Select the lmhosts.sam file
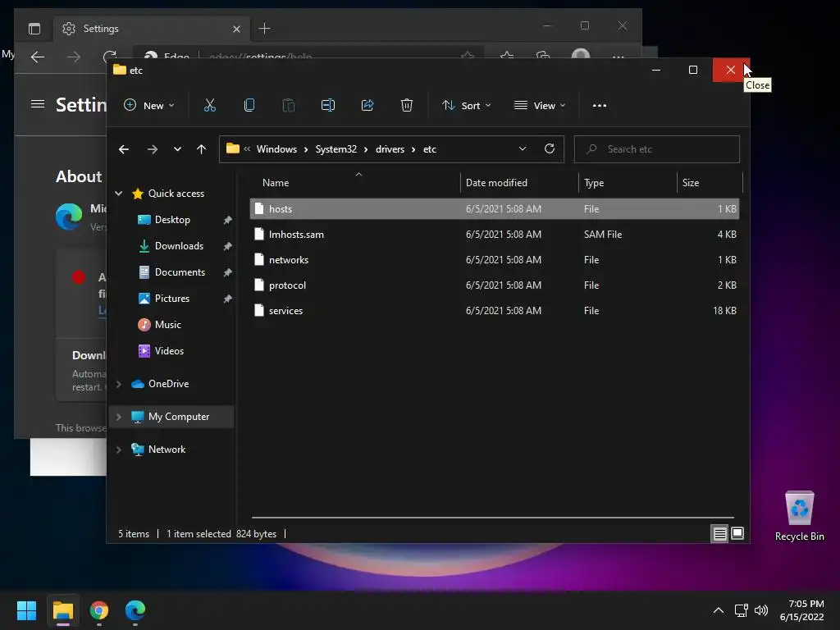 coord(495,234)
